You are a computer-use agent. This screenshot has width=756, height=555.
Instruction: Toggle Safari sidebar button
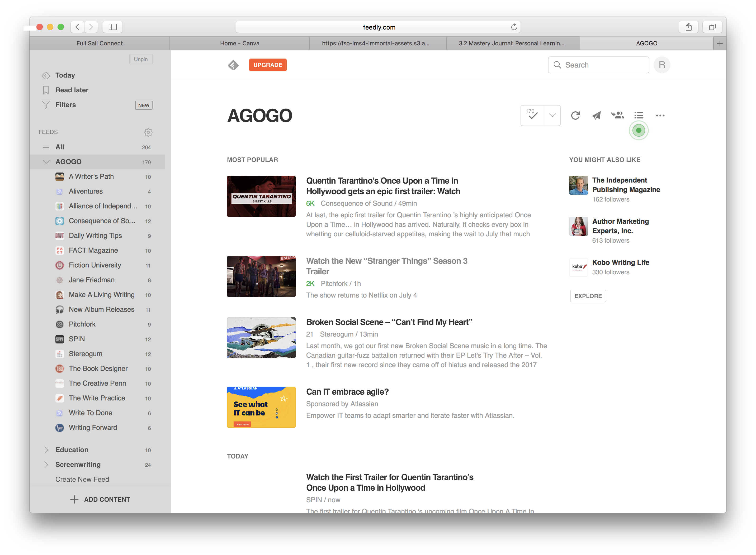(113, 27)
